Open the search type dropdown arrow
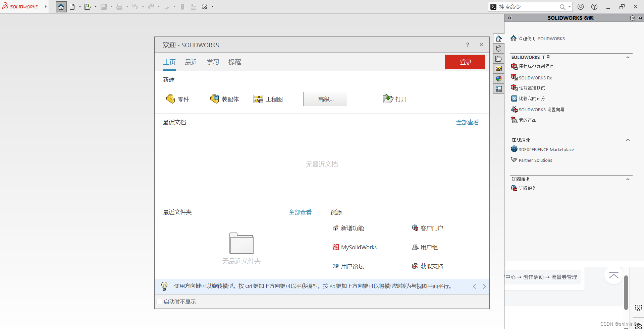Screen dimensions: 644x329 (x=570, y=7)
